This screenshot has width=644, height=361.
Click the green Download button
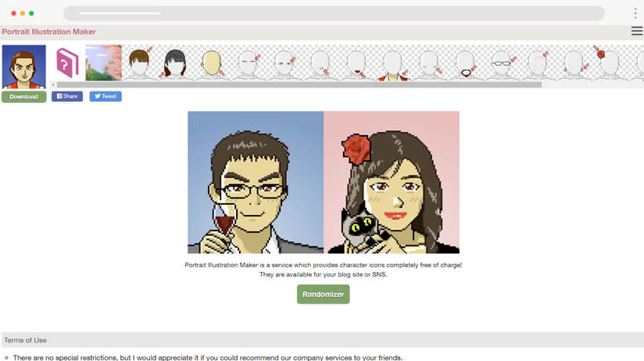(23, 97)
